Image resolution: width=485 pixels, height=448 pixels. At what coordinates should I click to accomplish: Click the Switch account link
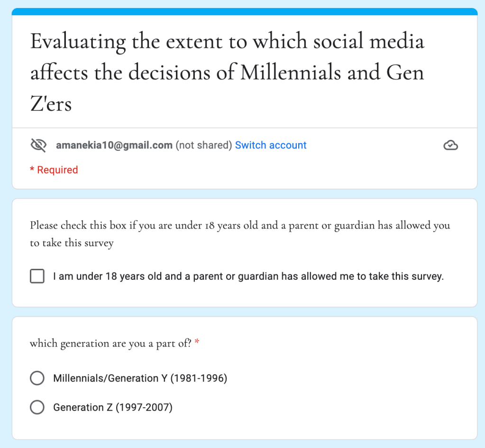click(x=271, y=145)
